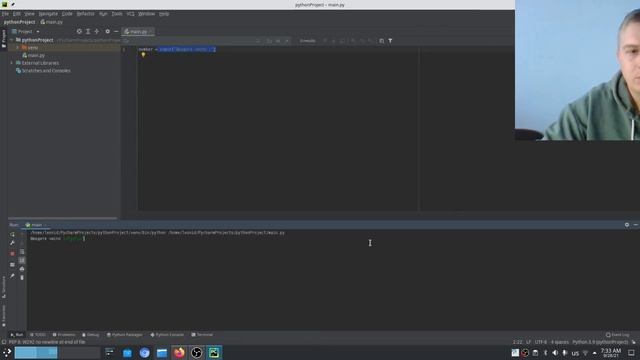Screen dimensions: 640x360
Task: Click the wrench run configuration icon
Action: click(x=12, y=243)
